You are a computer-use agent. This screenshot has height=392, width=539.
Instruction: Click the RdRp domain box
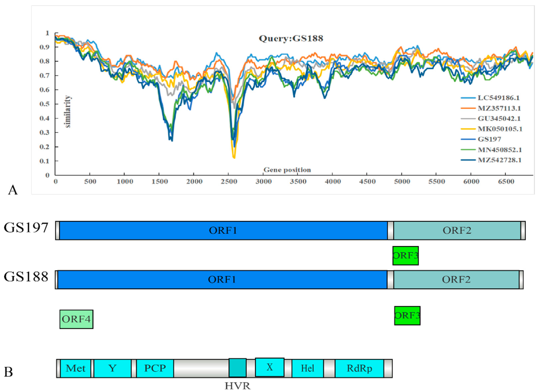coord(359,368)
